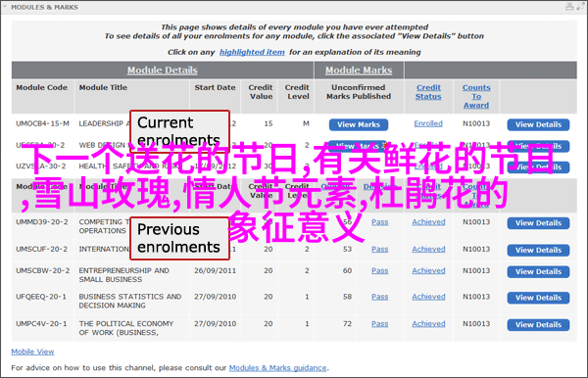Screen dimensions: 588x378
Task: Click the print icon in channel header
Action: point(569,7)
